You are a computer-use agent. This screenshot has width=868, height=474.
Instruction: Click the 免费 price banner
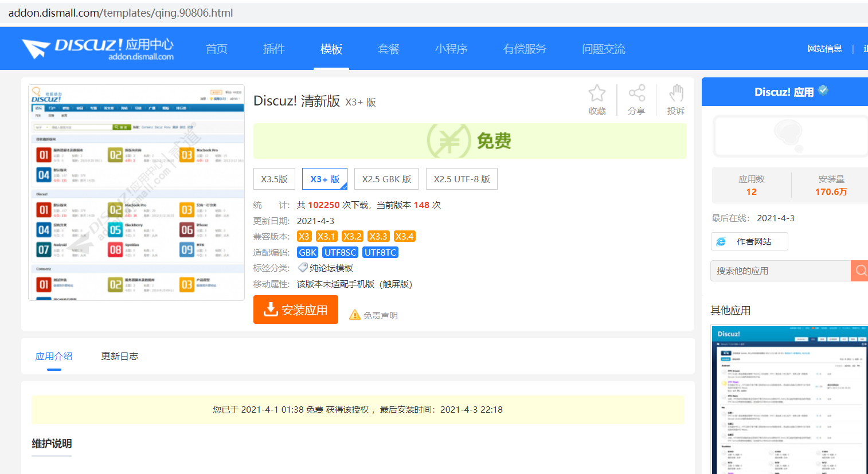[470, 141]
